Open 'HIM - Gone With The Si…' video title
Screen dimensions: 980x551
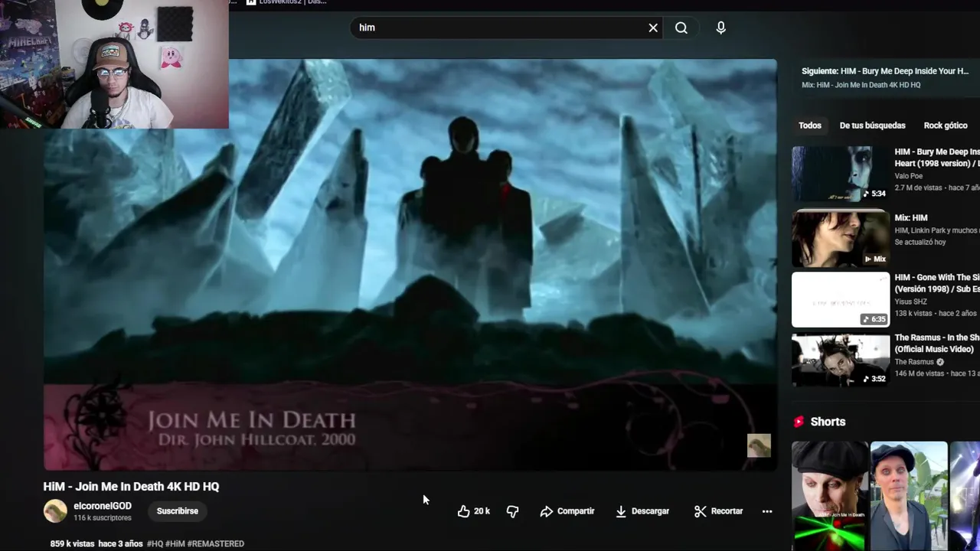click(x=937, y=283)
